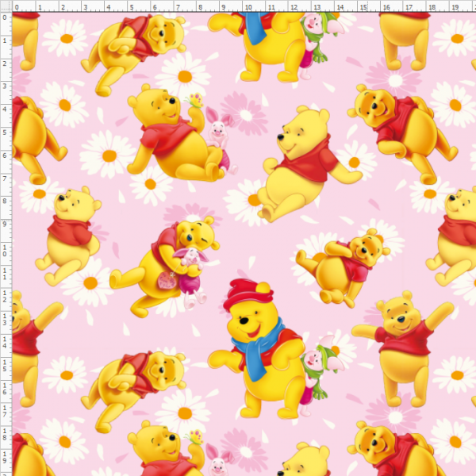
Task: Click the 5 mark on vertical ruler
Action: (5, 132)
